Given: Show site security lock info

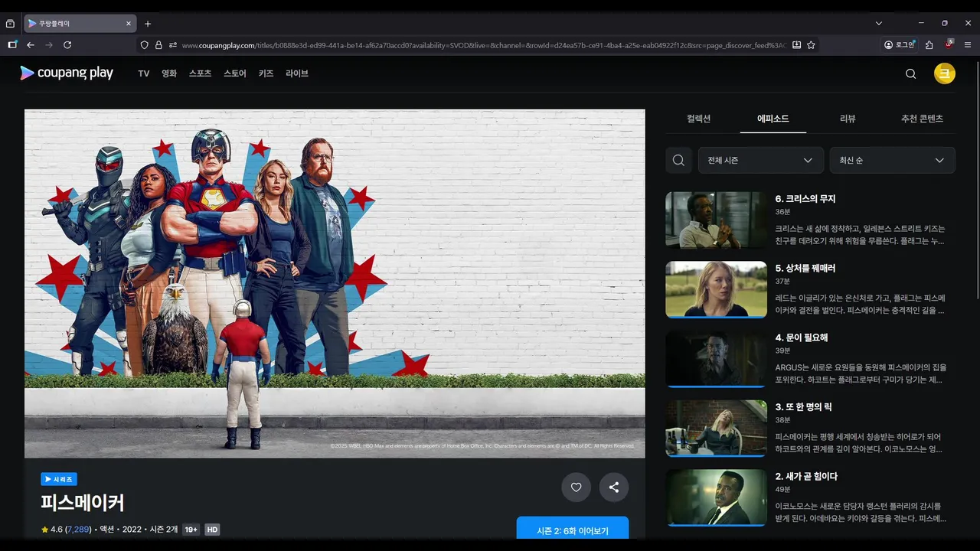Looking at the screenshot, I should point(158,45).
